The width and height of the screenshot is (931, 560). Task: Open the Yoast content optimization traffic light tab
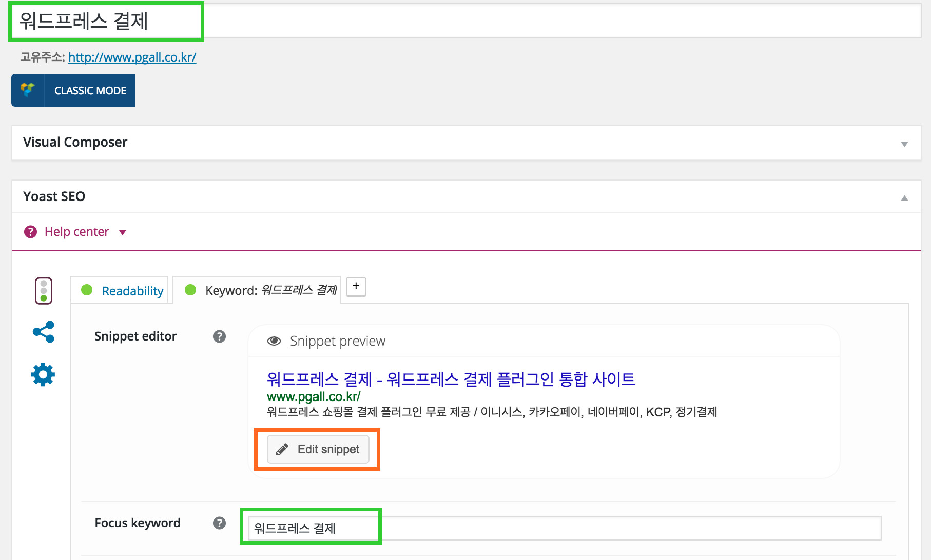pyautogui.click(x=44, y=291)
